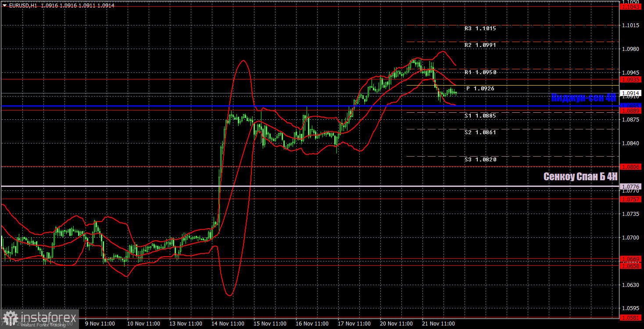Click the 13 Nov 11:00 time label
This screenshot has width=644, height=329.
click(x=186, y=324)
